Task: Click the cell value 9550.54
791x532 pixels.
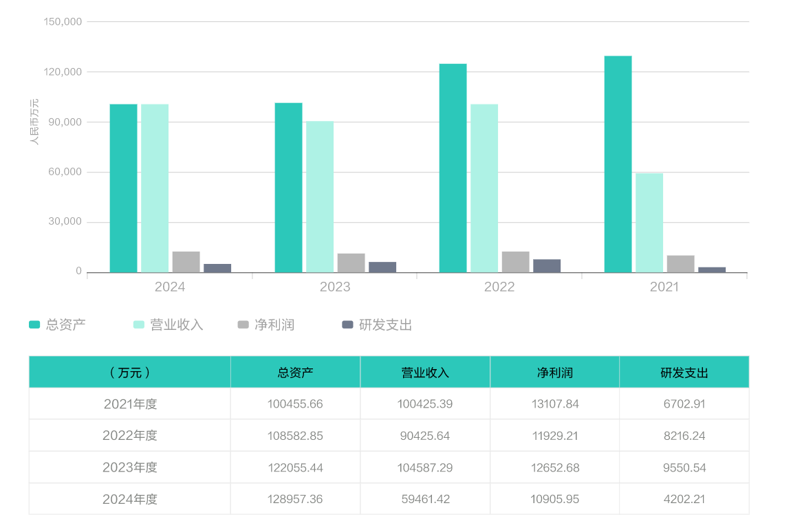Action: tap(684, 467)
